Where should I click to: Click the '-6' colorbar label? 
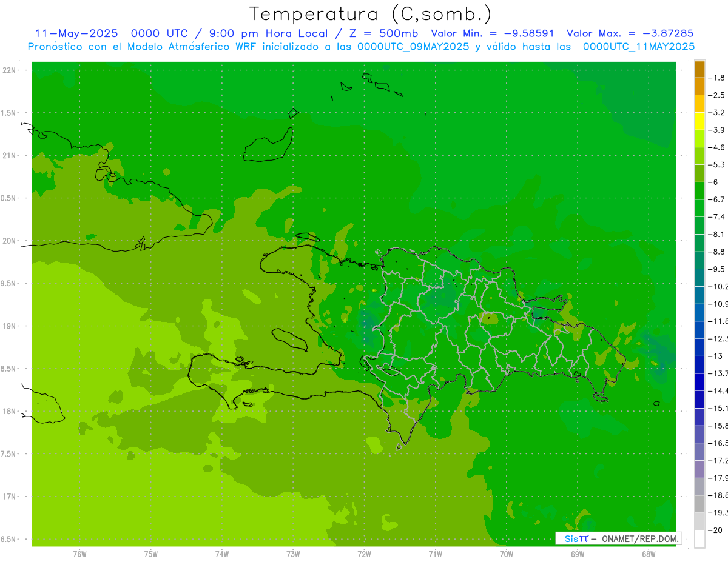(x=713, y=182)
